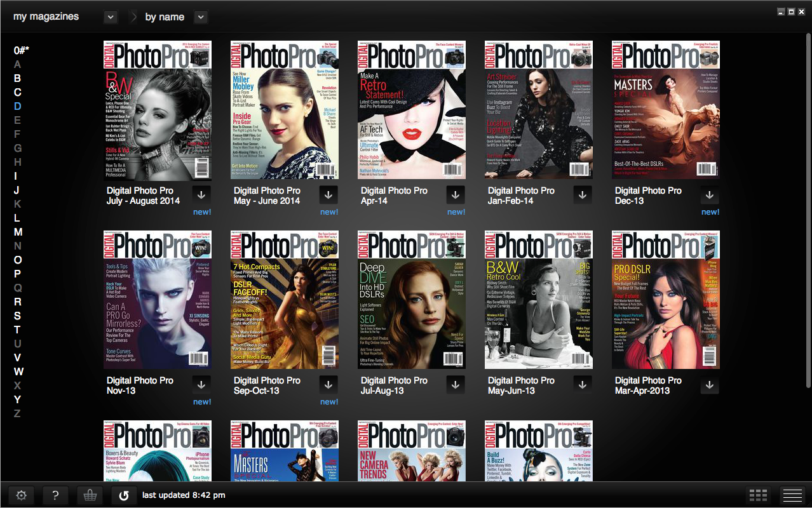Maximize the application window
This screenshot has height=508, width=812.
tap(791, 11)
